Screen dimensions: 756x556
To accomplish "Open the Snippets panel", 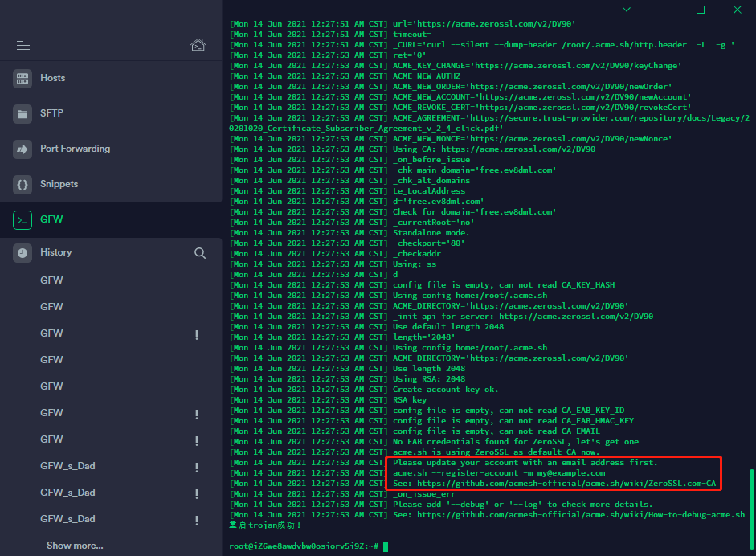I will click(59, 183).
